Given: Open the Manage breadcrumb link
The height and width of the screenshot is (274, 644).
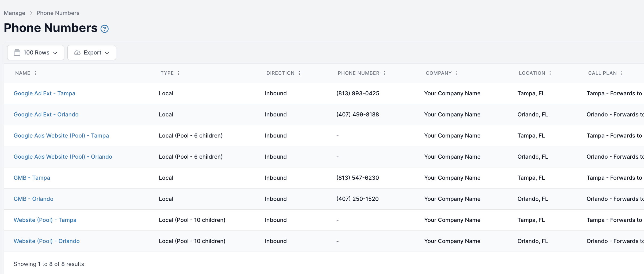Looking at the screenshot, I should coord(14,13).
